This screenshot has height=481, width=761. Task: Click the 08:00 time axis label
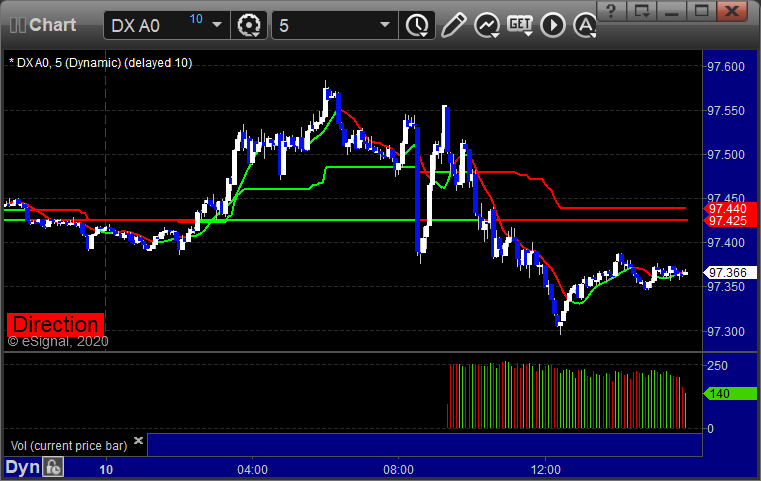coord(398,470)
